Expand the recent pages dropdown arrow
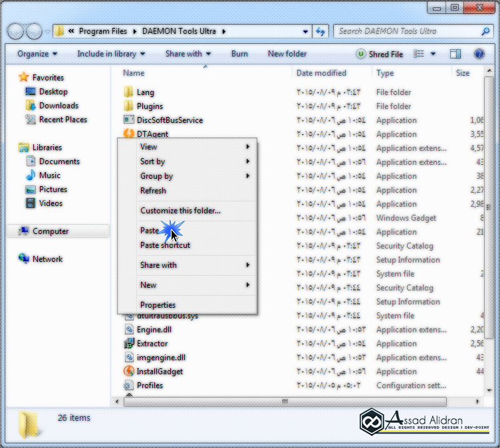The height and width of the screenshot is (448, 500). 47,31
